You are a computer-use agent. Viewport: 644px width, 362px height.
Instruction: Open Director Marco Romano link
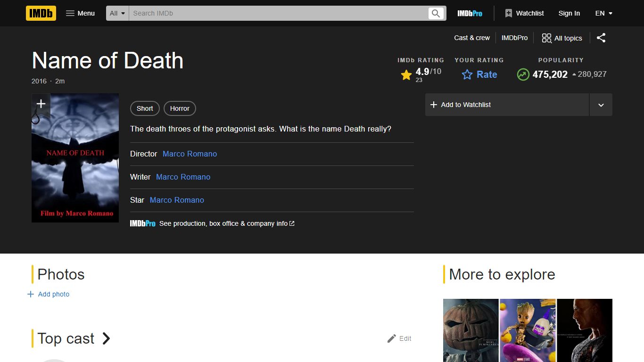tap(190, 154)
